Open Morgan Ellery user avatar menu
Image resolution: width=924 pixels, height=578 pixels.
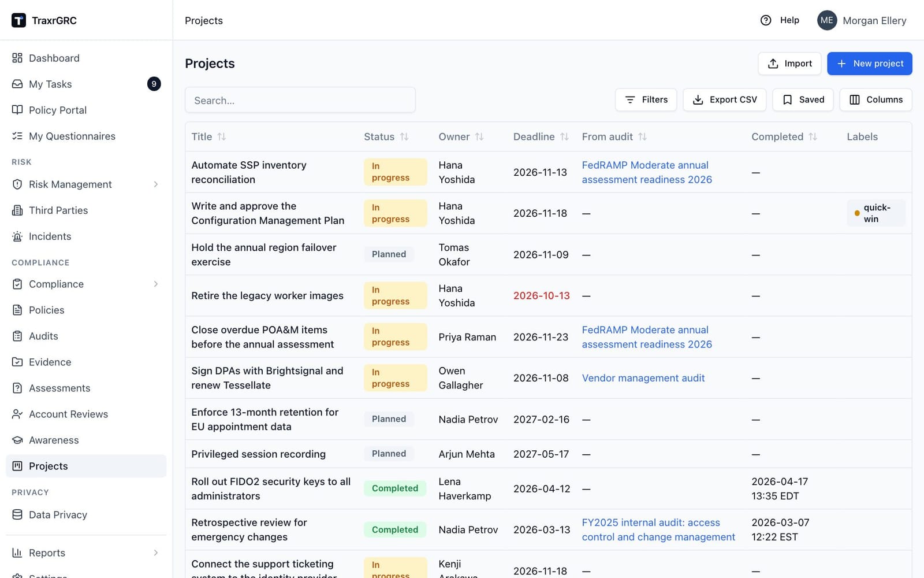(x=827, y=20)
